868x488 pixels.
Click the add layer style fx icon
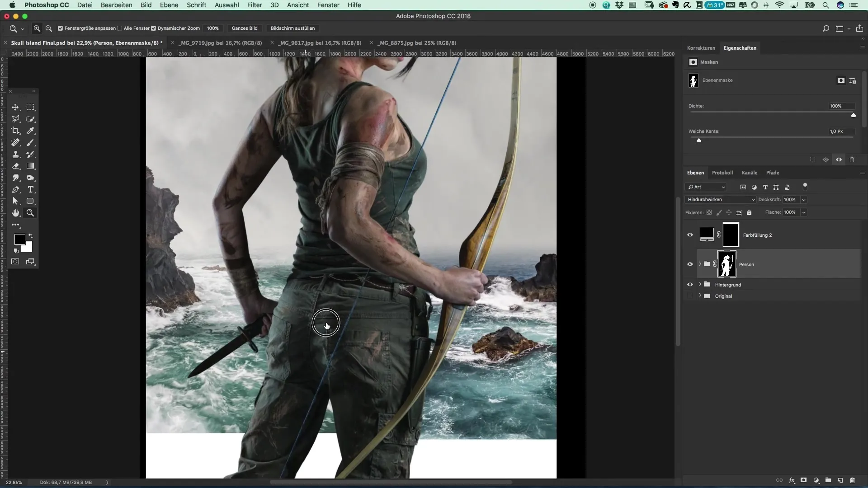point(792,480)
